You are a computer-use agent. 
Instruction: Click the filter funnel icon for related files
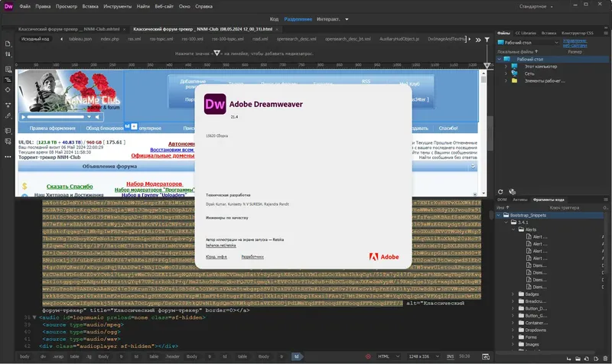487,40
